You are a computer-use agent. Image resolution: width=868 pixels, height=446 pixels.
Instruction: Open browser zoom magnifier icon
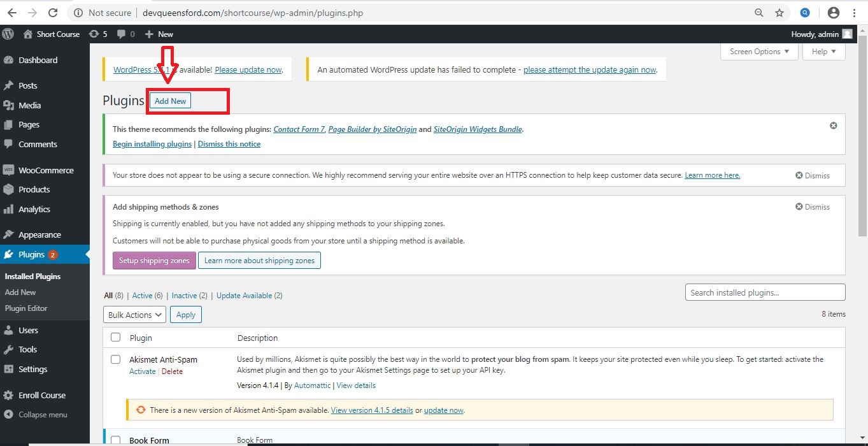pos(758,13)
